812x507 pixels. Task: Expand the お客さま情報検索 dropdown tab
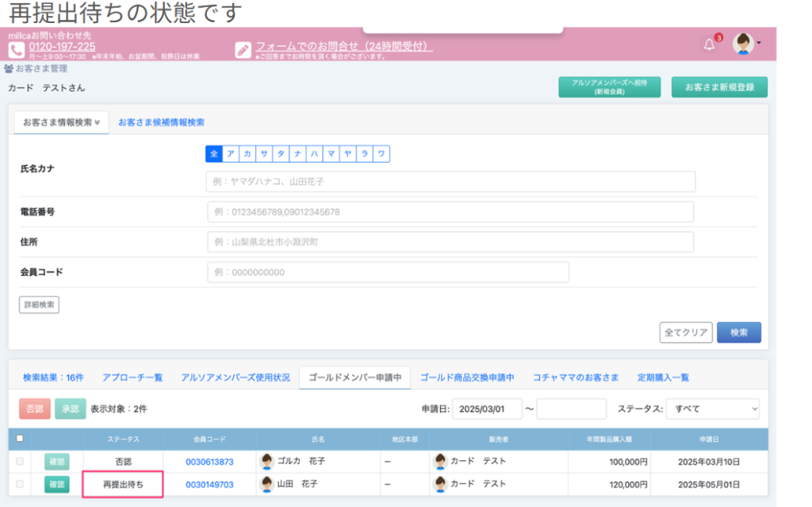(61, 122)
